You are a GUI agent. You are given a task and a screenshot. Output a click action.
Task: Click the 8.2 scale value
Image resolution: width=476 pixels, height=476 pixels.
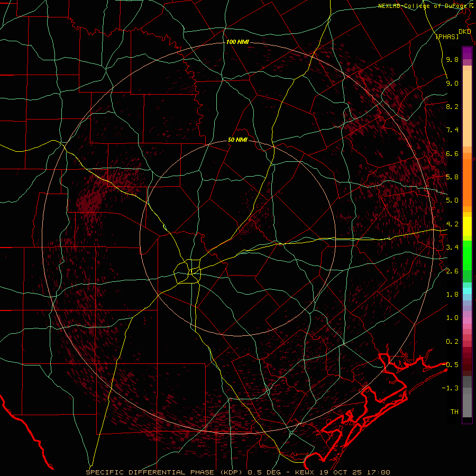click(x=452, y=106)
